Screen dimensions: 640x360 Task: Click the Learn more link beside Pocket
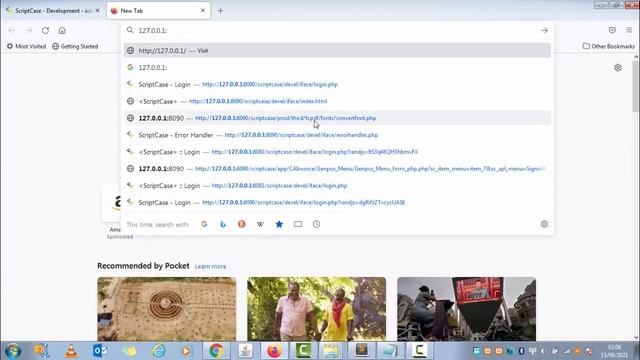210,266
